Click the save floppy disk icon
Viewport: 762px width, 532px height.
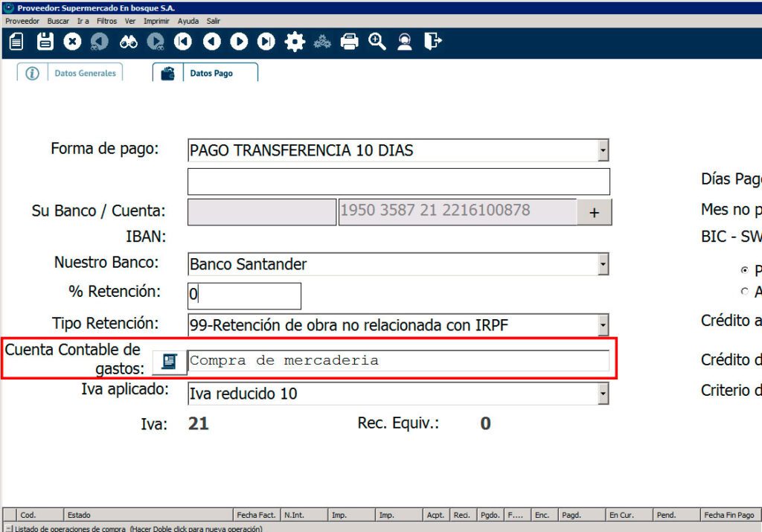tap(45, 42)
